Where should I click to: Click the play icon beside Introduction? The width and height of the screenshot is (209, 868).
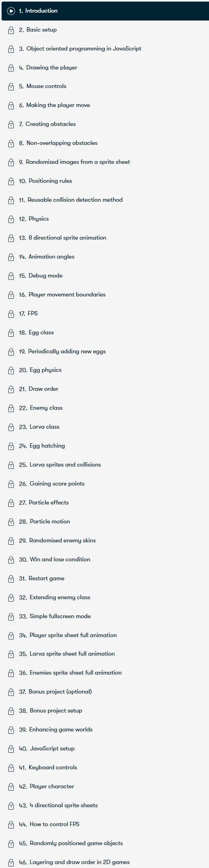11,11
